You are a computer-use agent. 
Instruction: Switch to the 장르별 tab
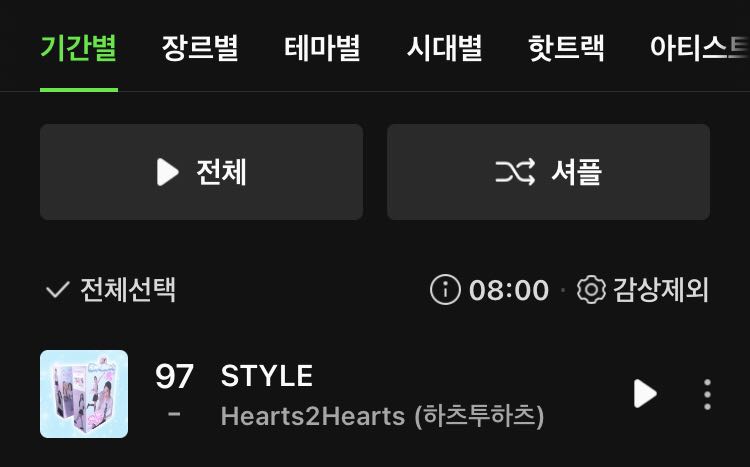pyautogui.click(x=200, y=48)
